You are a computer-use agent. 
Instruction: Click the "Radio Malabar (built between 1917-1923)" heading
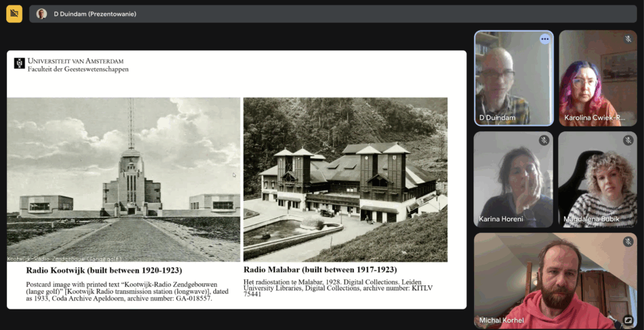click(320, 269)
